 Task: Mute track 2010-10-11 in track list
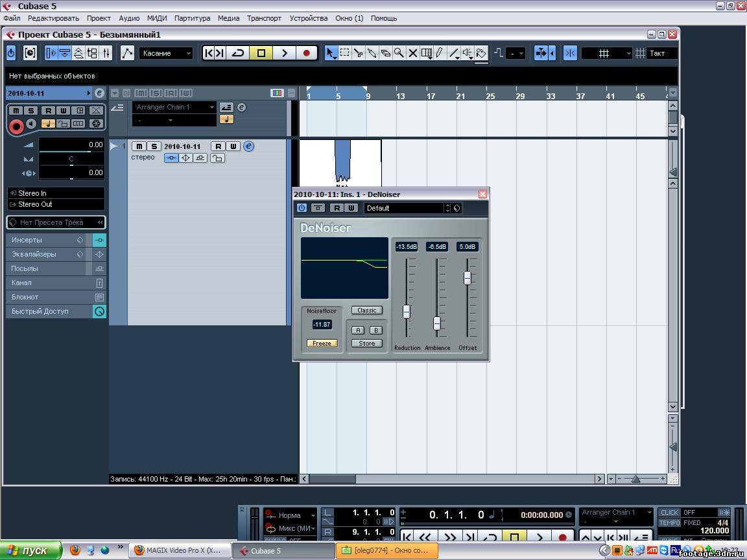(139, 146)
